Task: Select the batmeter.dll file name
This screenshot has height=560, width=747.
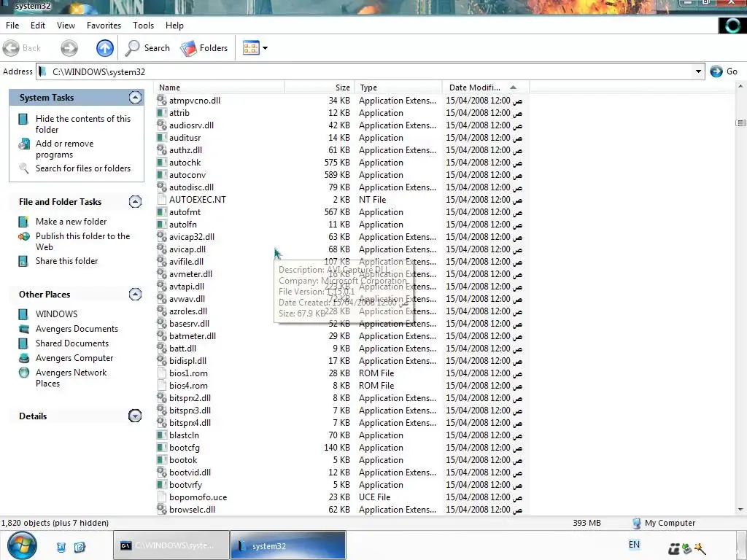Action: pos(193,336)
